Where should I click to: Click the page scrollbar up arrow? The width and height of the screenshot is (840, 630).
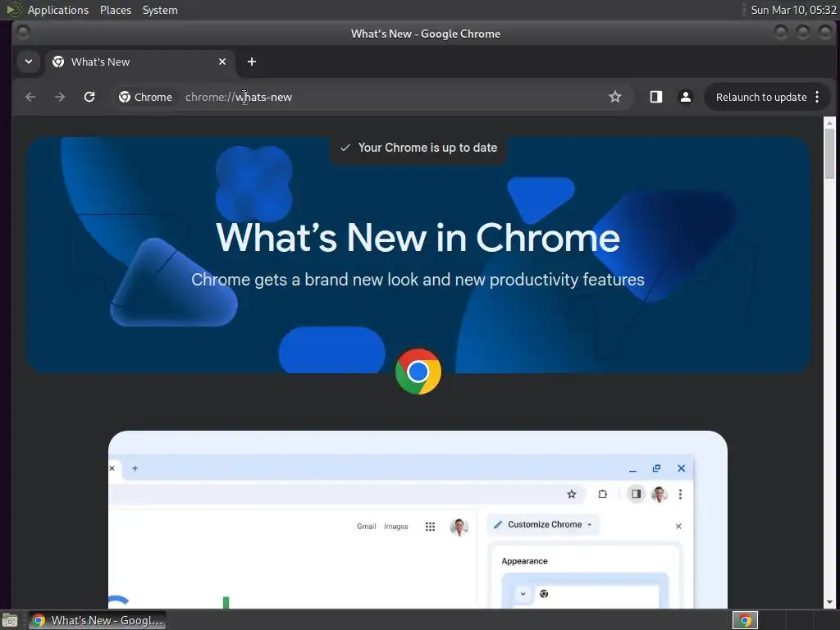click(x=830, y=123)
